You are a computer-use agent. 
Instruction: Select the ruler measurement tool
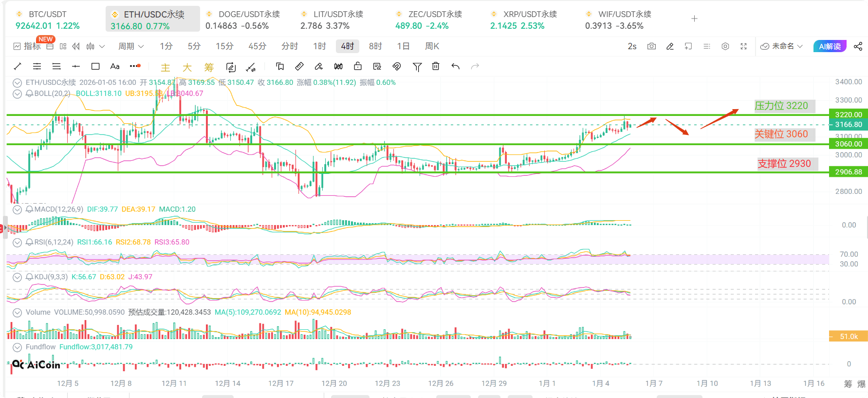coord(299,66)
